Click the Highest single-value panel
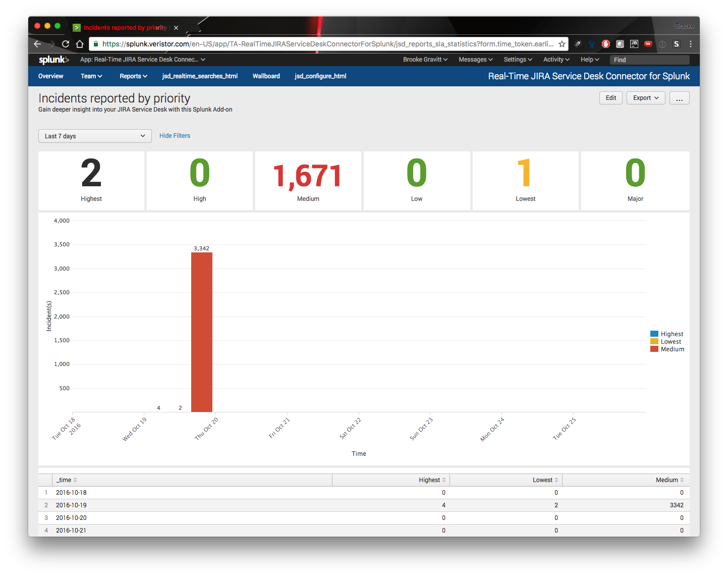728x577 pixels. point(91,181)
